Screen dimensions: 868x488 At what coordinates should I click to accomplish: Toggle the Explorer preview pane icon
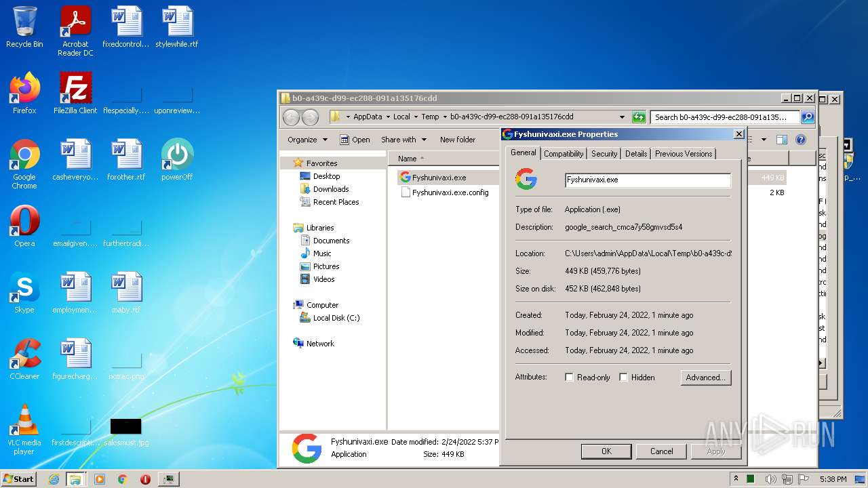pyautogui.click(x=782, y=140)
